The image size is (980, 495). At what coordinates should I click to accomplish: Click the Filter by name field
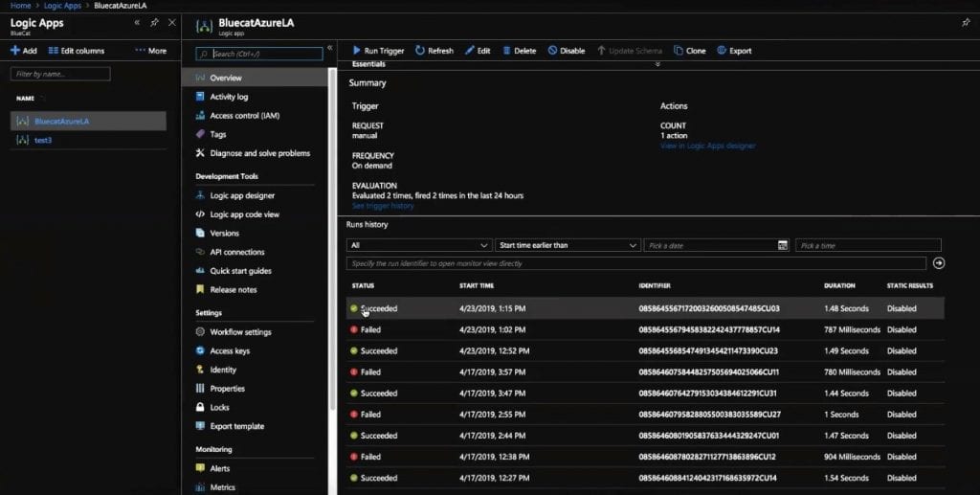(x=60, y=74)
